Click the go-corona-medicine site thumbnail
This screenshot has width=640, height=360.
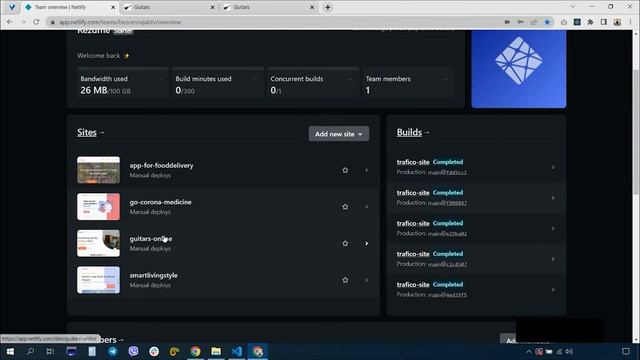[x=98, y=207]
